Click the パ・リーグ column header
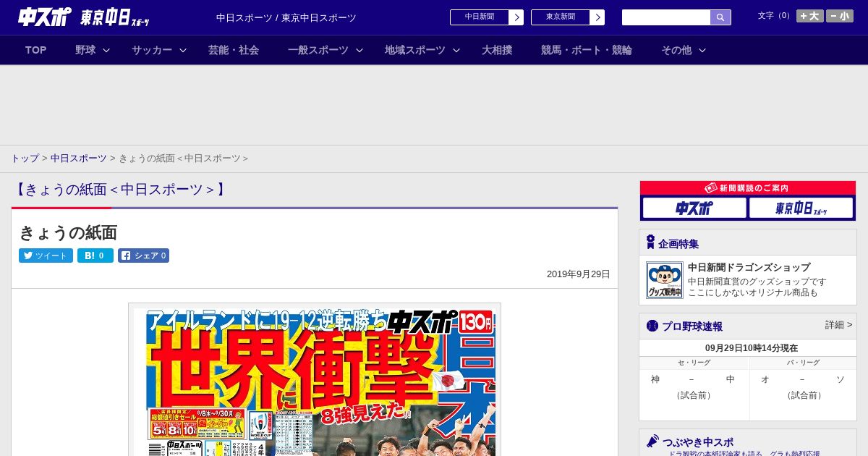This screenshot has width=868, height=456. coord(803,363)
